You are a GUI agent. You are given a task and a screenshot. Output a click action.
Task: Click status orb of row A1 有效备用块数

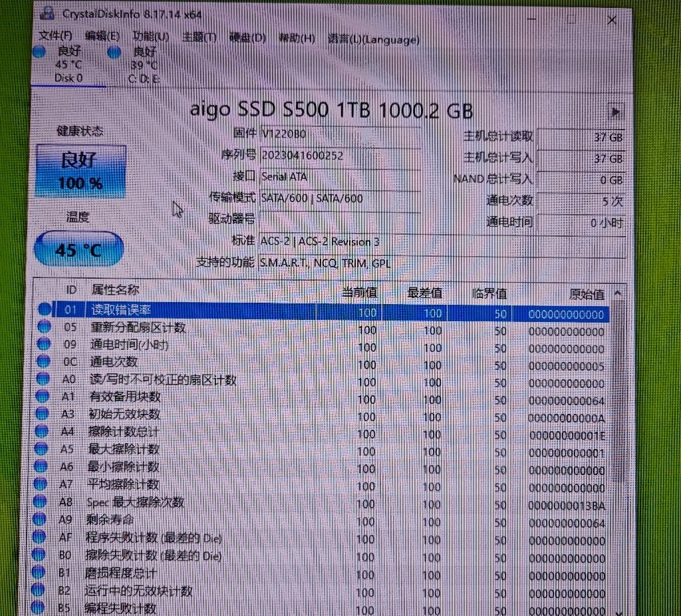(x=42, y=396)
